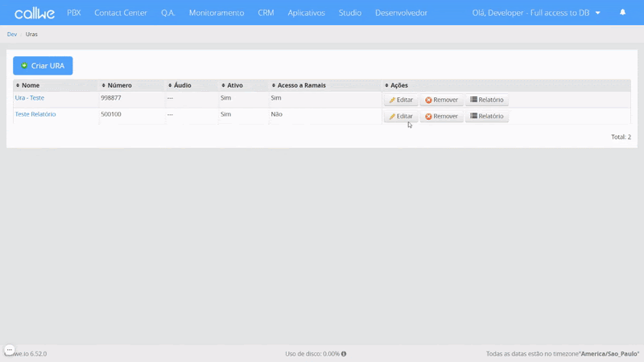
Task: Click the Uso de disco: 0.00% text
Action: [x=312, y=354]
